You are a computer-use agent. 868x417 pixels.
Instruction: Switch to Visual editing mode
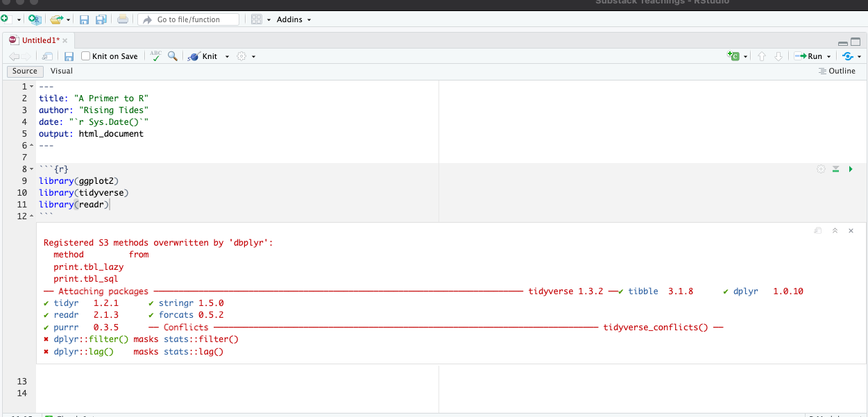point(62,71)
